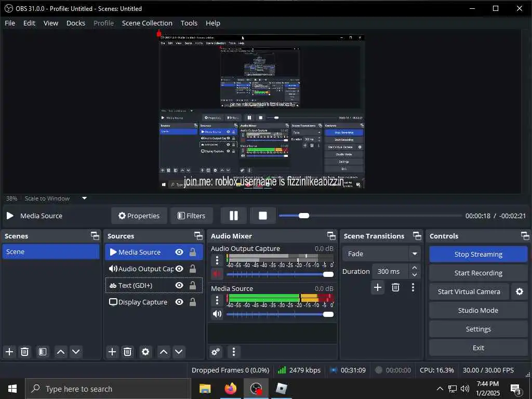
Task: Enable Studio Mode
Action: (478, 310)
